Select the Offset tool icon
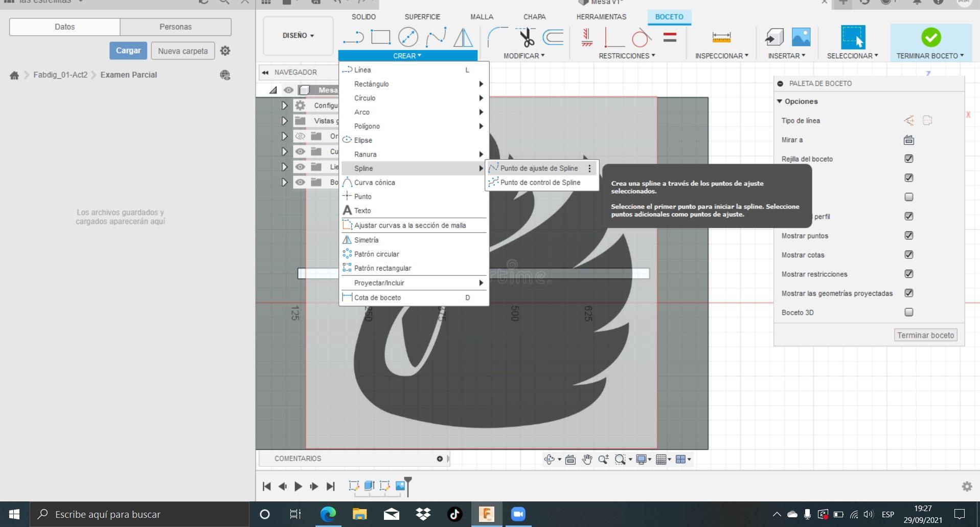 pos(553,37)
